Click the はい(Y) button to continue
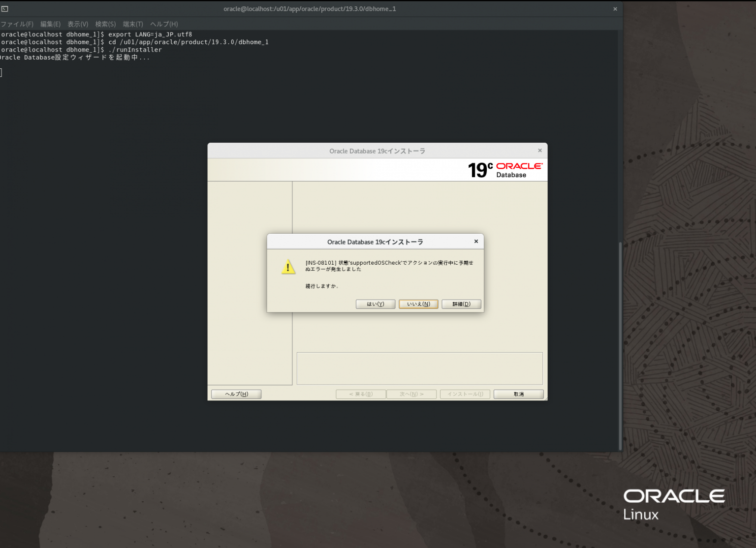Image resolution: width=756 pixels, height=548 pixels. (375, 304)
